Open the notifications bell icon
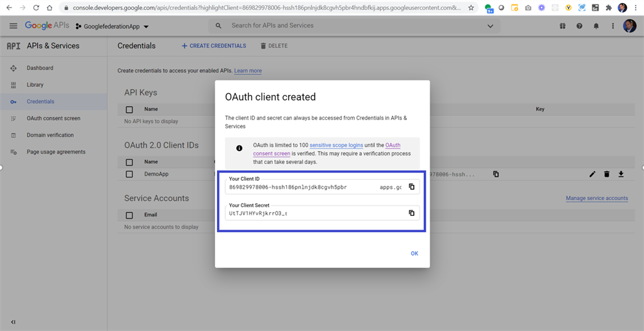This screenshot has width=644, height=331. click(x=596, y=26)
